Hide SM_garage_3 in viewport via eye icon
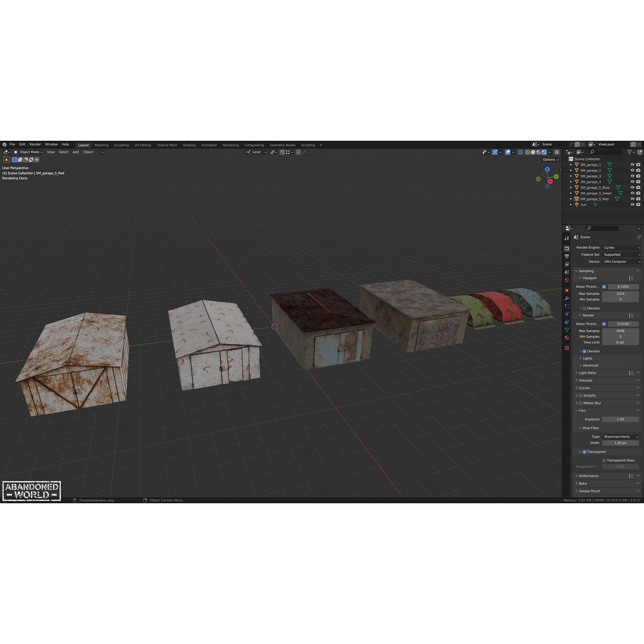The height and width of the screenshot is (644, 644). [633, 176]
